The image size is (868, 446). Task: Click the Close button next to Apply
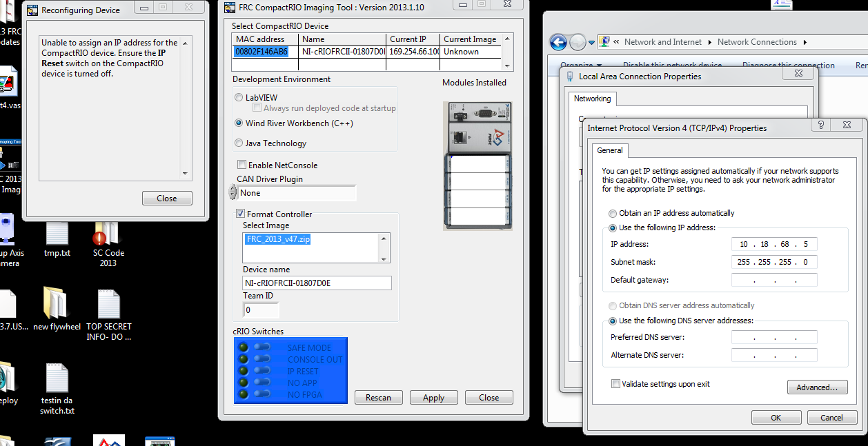(x=489, y=398)
